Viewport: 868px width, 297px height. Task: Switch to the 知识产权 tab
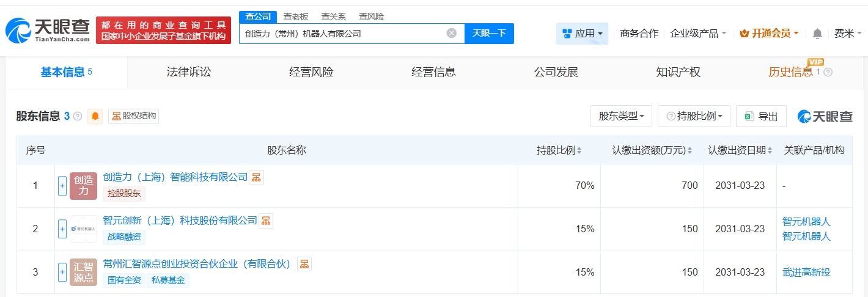point(679,72)
